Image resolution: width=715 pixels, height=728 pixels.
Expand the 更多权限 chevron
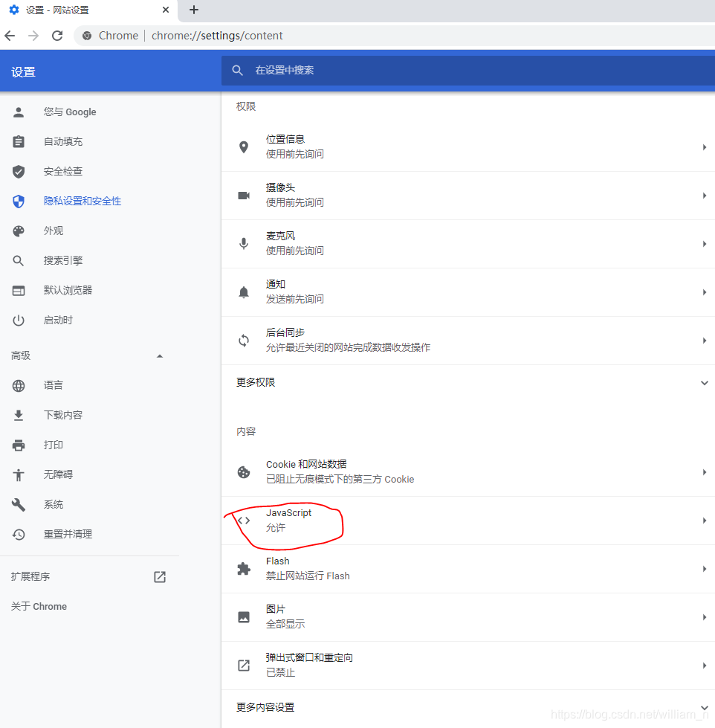pyautogui.click(x=705, y=383)
